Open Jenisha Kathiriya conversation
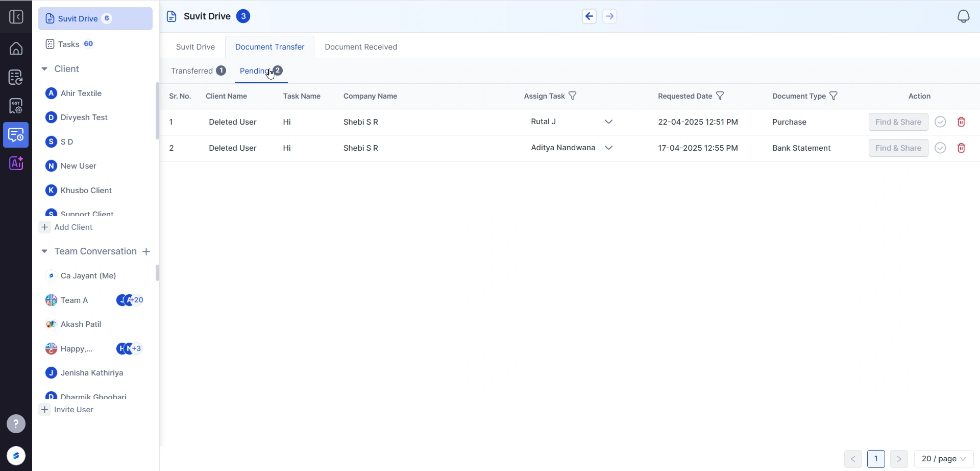Screen dimensions: 980x471 [92, 373]
